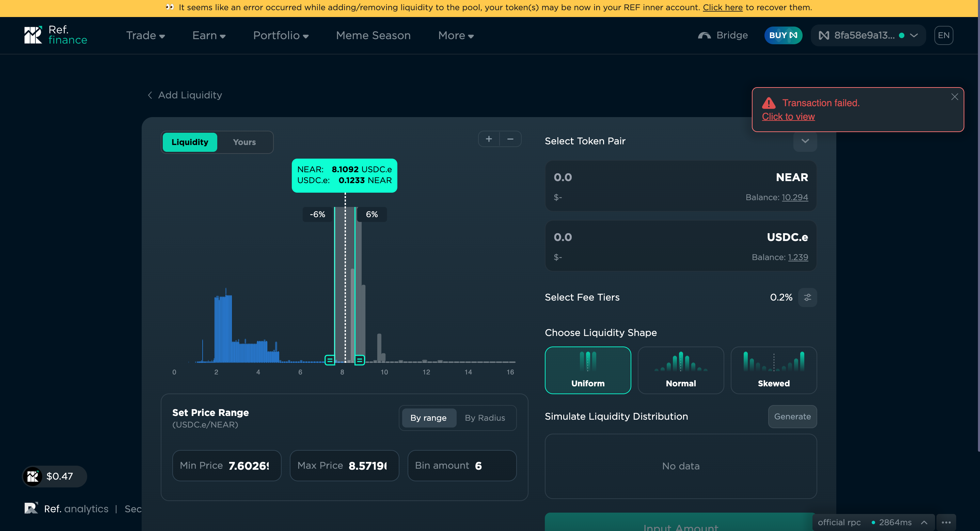Screen dimensions: 980x531
Task: Open the Select Token Pair dropdown
Action: point(805,141)
